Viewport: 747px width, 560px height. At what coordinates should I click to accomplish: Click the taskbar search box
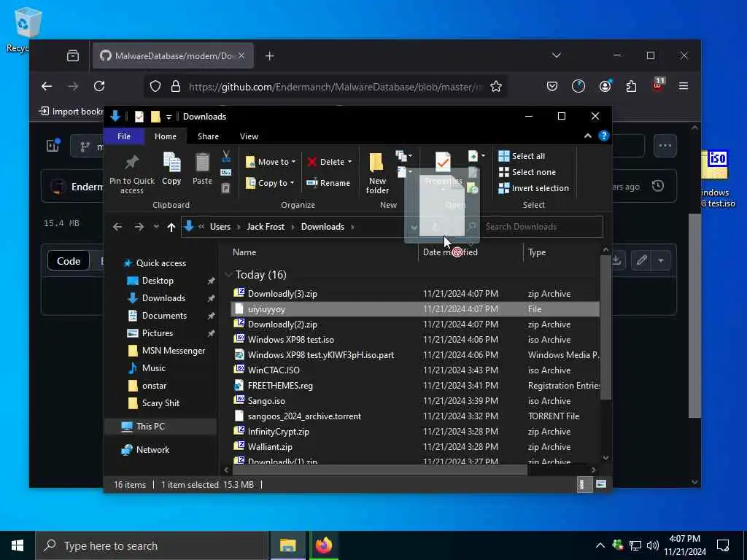(152, 545)
